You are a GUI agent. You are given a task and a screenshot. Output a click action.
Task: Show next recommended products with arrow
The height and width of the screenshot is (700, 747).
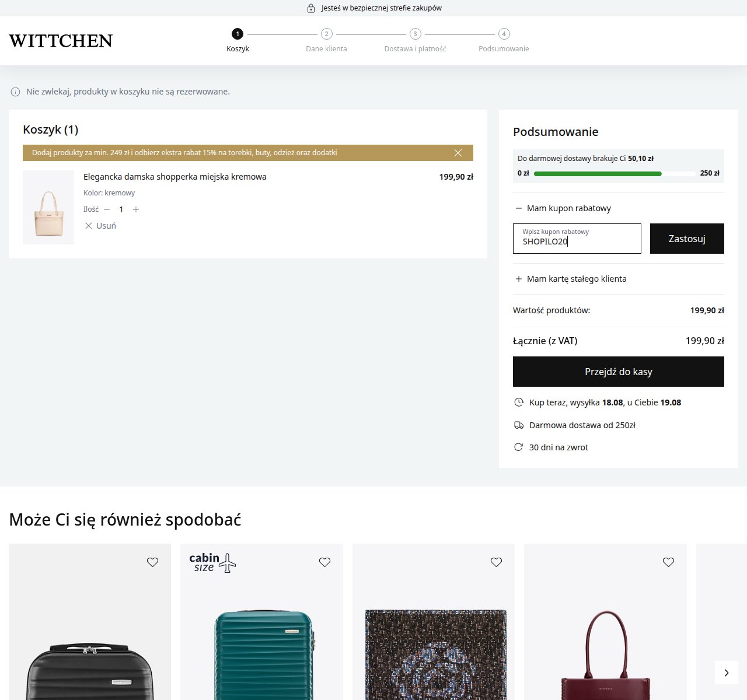coord(727,673)
